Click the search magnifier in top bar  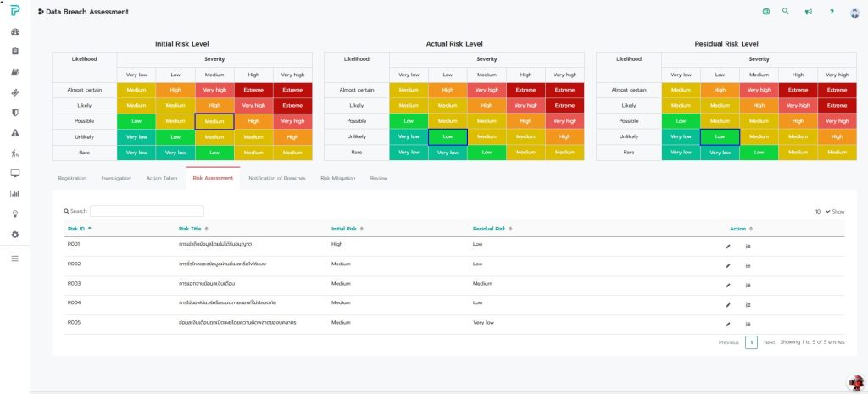click(785, 11)
